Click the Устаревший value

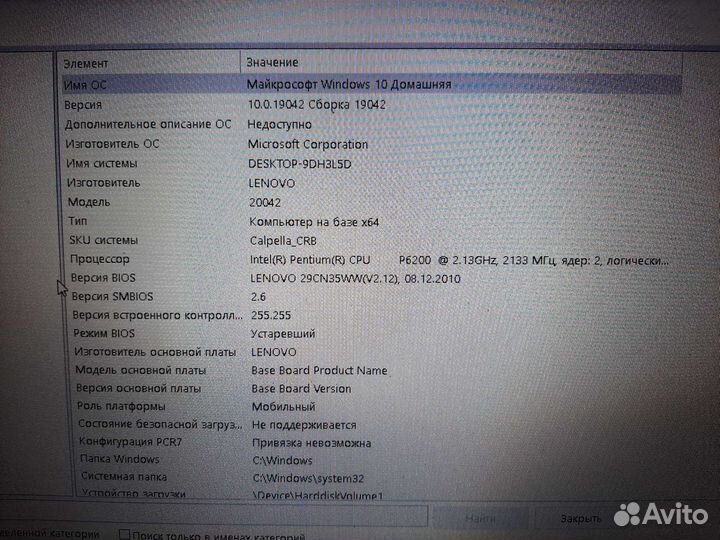[x=283, y=334]
